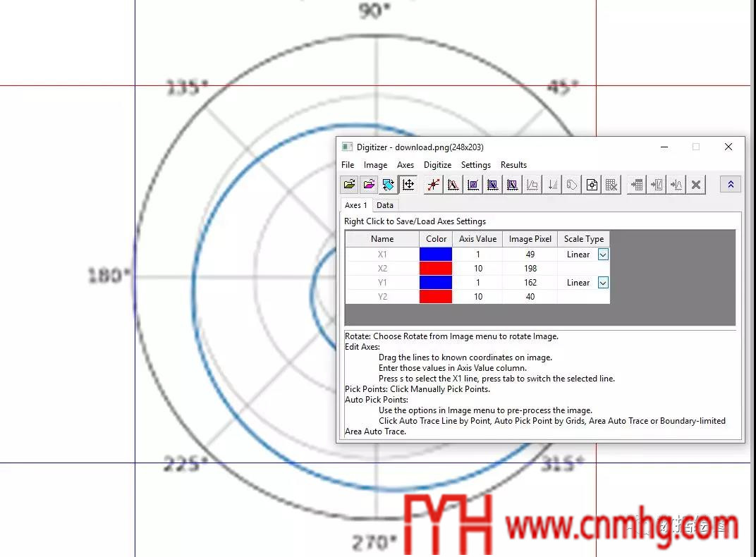The height and width of the screenshot is (557, 756).
Task: Click the red color swatch for Y2
Action: 436,297
